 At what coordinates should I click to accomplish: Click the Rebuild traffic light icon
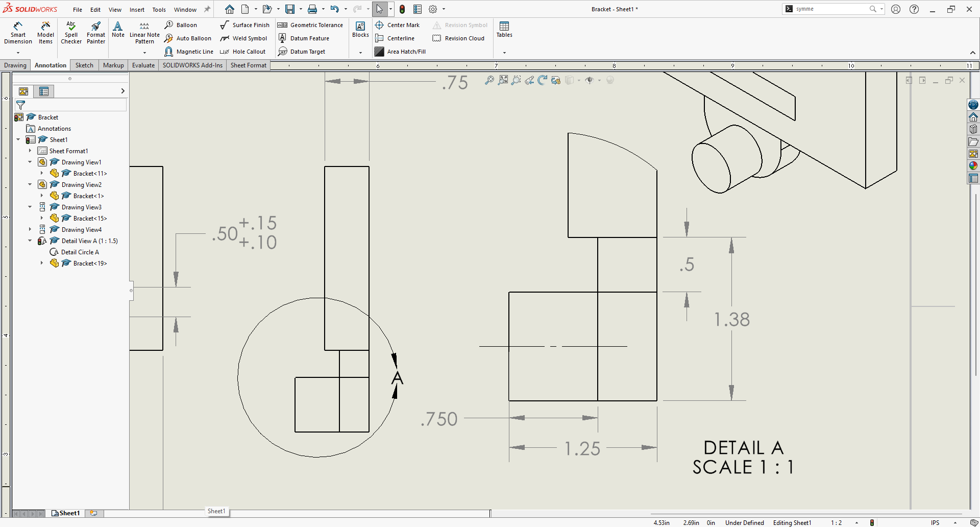point(402,9)
